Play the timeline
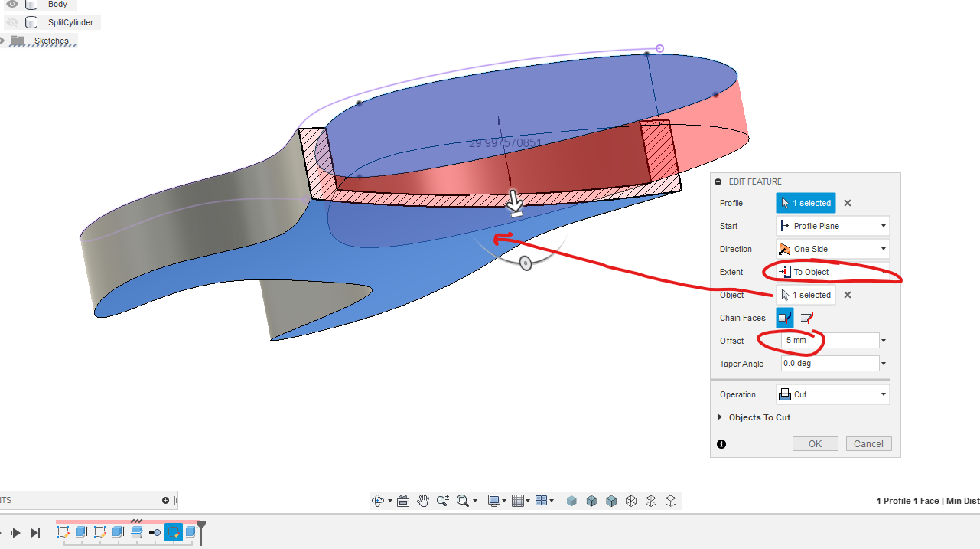The image size is (980, 549). click(15, 532)
